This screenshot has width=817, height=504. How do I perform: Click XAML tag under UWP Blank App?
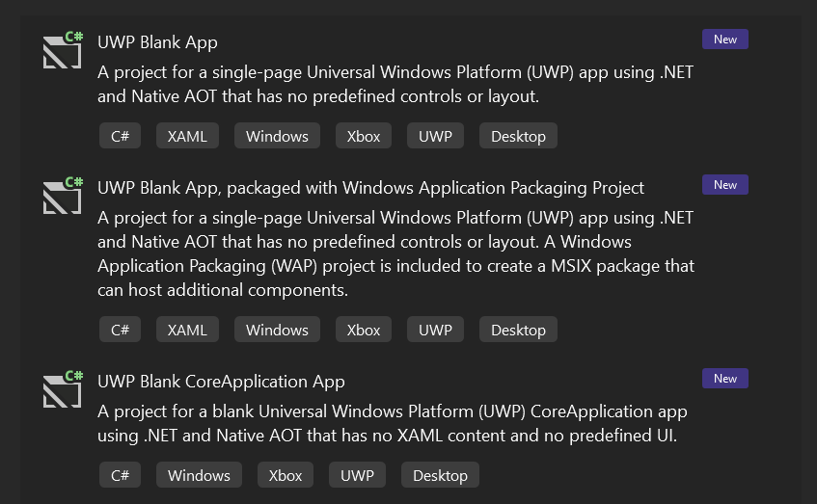(x=187, y=136)
